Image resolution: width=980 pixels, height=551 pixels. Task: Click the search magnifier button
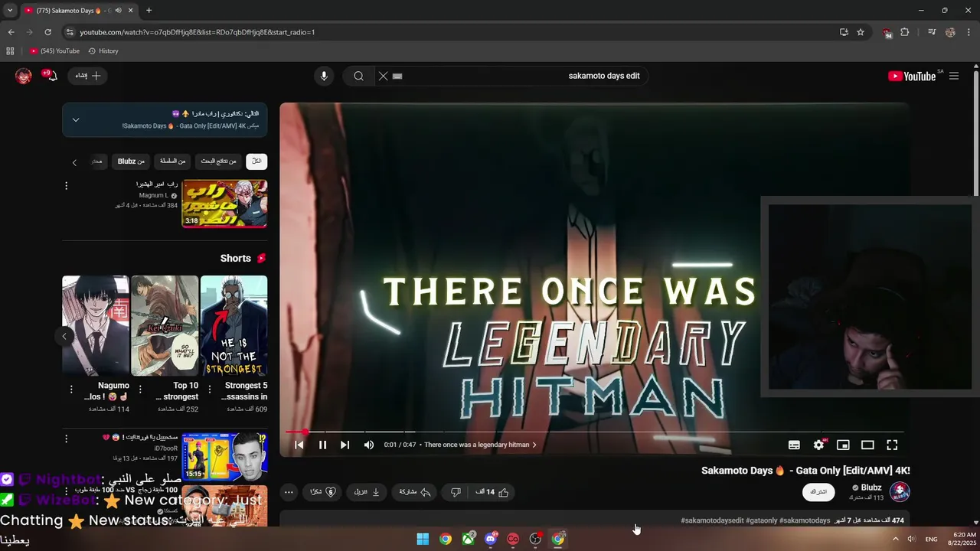pyautogui.click(x=358, y=76)
